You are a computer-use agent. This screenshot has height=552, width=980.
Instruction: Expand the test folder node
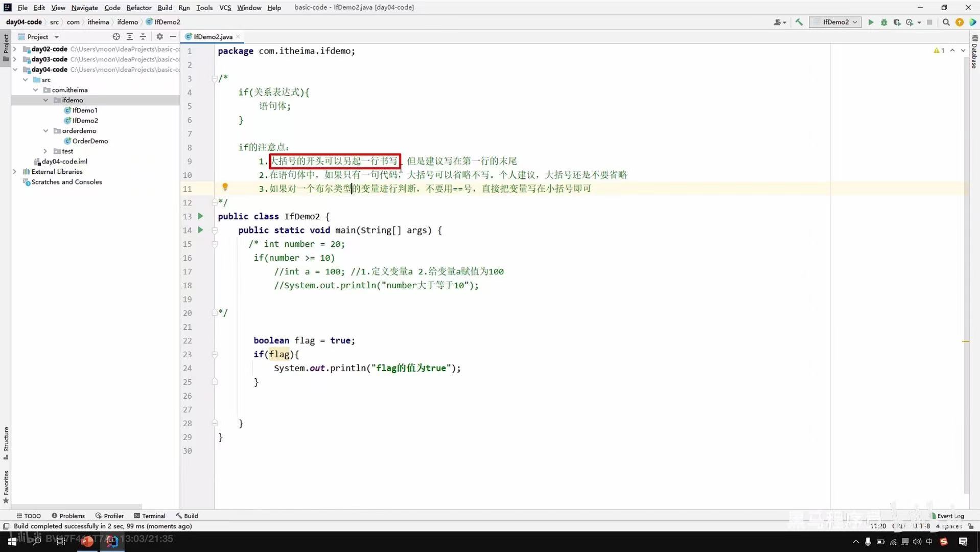[45, 151]
